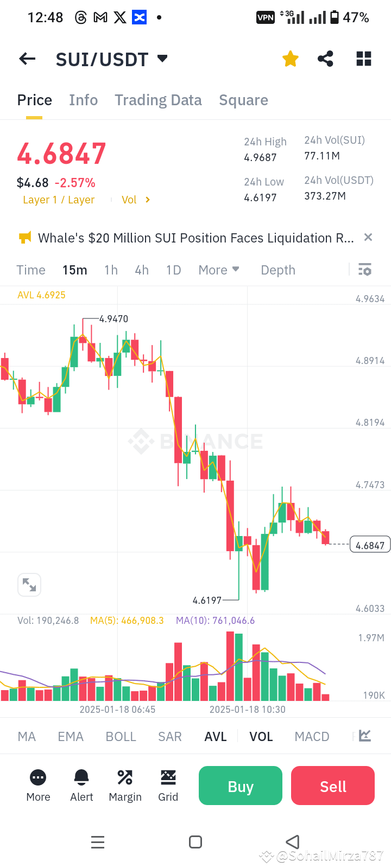
Task: Open Margin trading via the percent icon
Action: tap(125, 778)
